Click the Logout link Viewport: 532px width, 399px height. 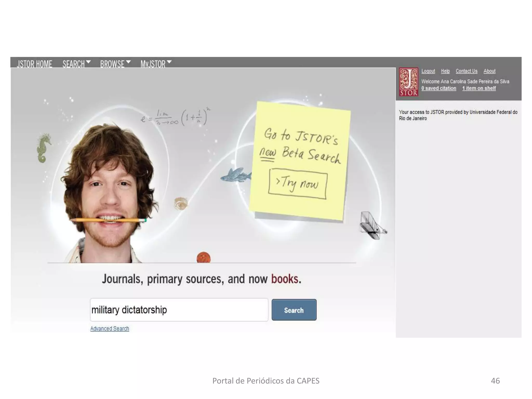click(428, 71)
